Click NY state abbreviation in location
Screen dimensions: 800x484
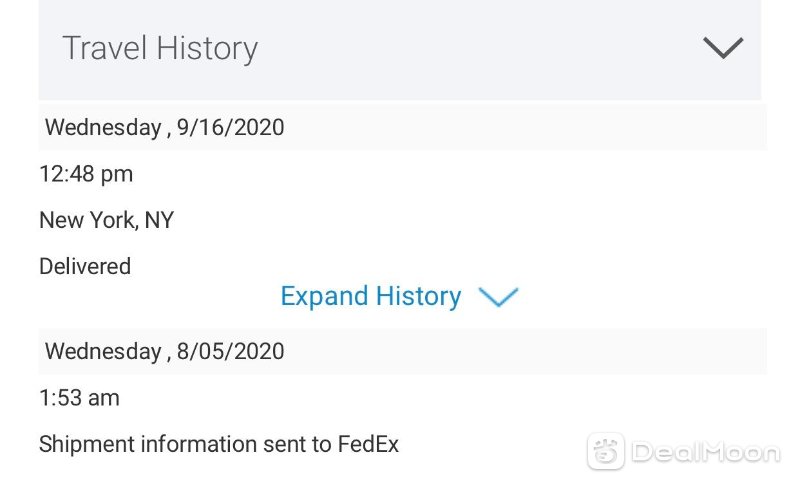point(160,220)
